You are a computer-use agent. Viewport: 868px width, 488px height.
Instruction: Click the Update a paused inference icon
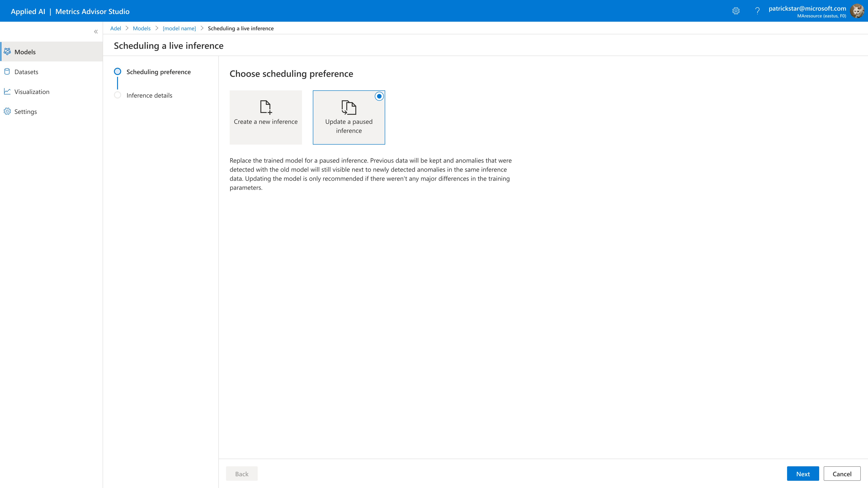point(349,108)
